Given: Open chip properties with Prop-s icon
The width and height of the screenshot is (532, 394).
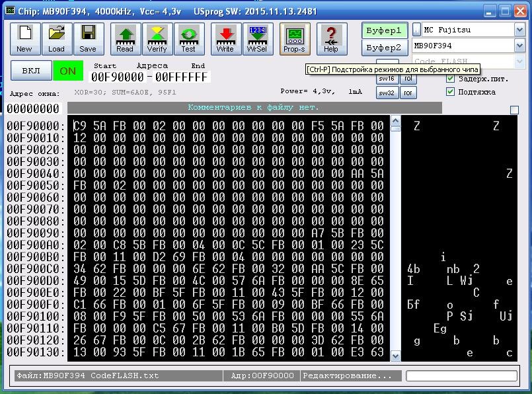Looking at the screenshot, I should (x=294, y=38).
